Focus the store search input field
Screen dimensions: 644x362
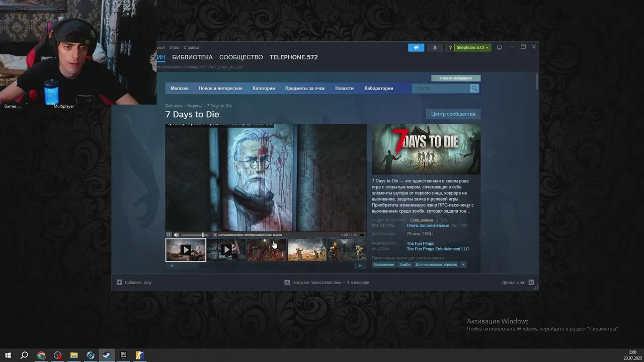(x=441, y=88)
